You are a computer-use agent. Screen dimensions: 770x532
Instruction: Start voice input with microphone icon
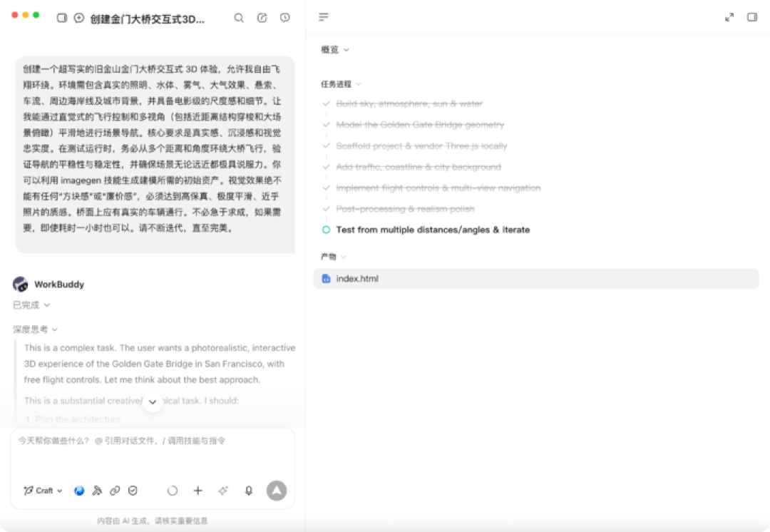click(249, 490)
